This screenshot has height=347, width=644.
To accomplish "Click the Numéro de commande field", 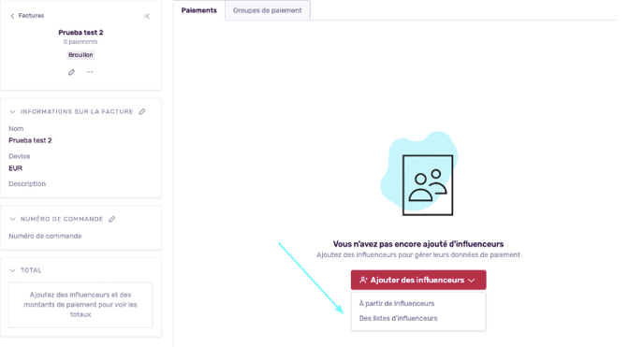I will tap(45, 236).
